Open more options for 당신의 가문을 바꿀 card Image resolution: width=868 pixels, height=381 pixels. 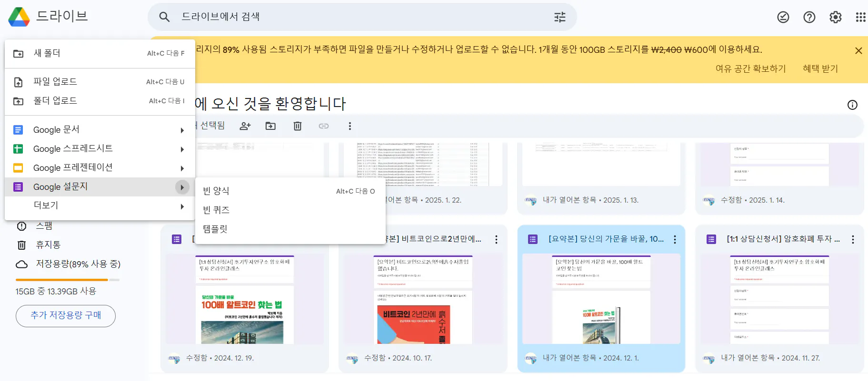click(x=675, y=239)
